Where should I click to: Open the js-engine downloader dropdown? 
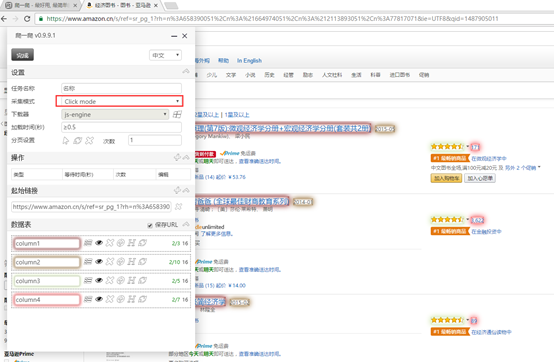[115, 114]
